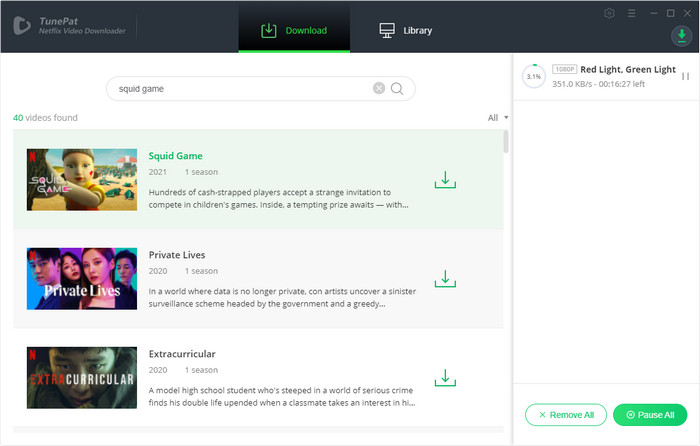The height and width of the screenshot is (446, 700).
Task: Click the TunePat logo icon
Action: [21, 25]
